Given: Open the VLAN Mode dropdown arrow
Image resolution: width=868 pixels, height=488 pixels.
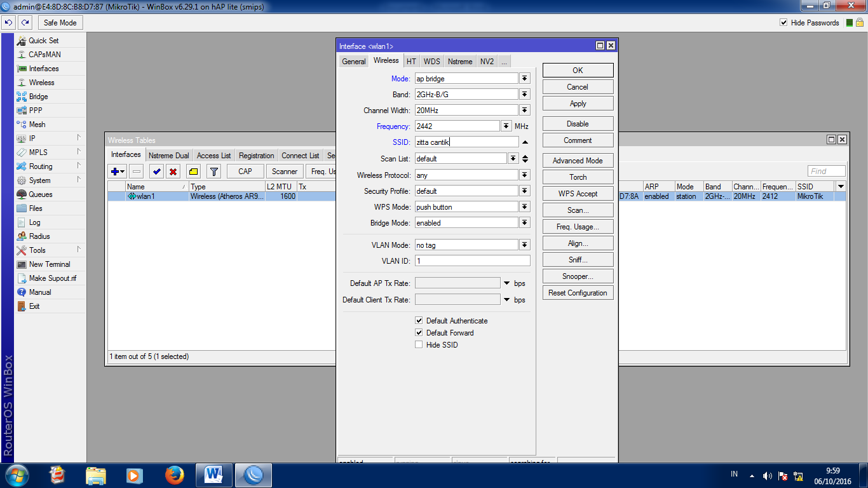Looking at the screenshot, I should (525, 245).
